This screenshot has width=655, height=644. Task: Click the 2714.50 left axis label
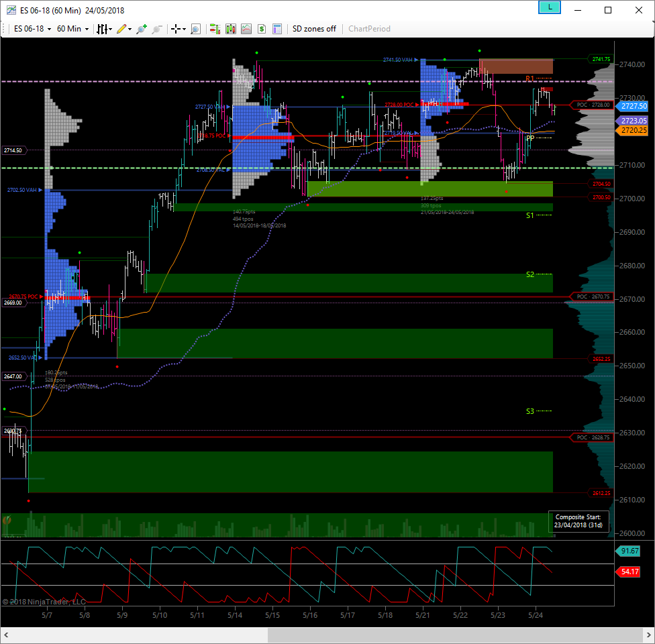click(x=14, y=150)
